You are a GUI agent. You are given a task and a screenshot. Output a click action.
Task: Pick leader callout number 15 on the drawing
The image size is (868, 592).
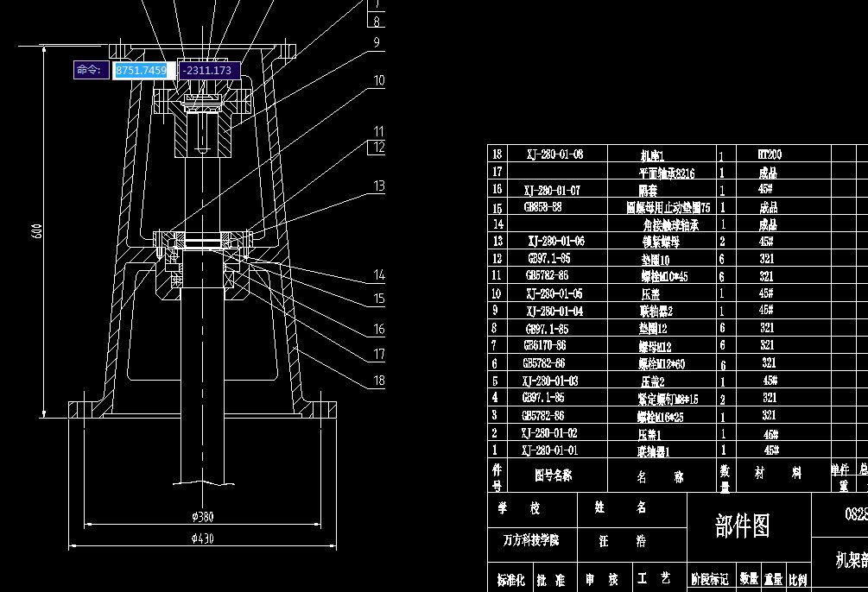(x=378, y=299)
